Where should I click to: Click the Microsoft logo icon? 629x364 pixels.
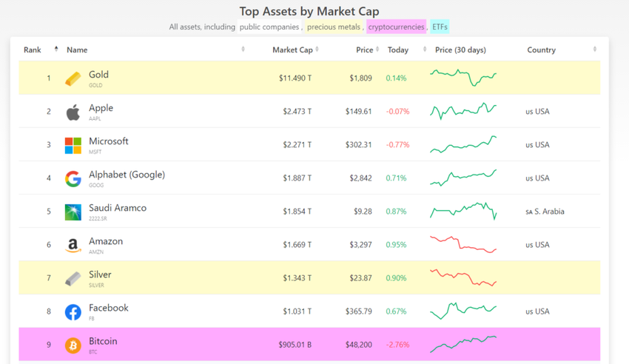pos(73,145)
